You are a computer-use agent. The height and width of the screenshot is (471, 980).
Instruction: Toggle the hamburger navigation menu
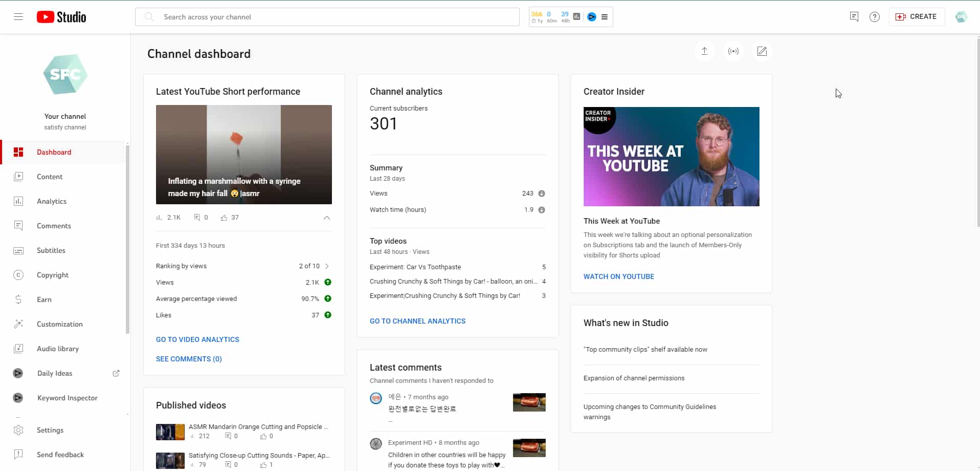click(18, 17)
